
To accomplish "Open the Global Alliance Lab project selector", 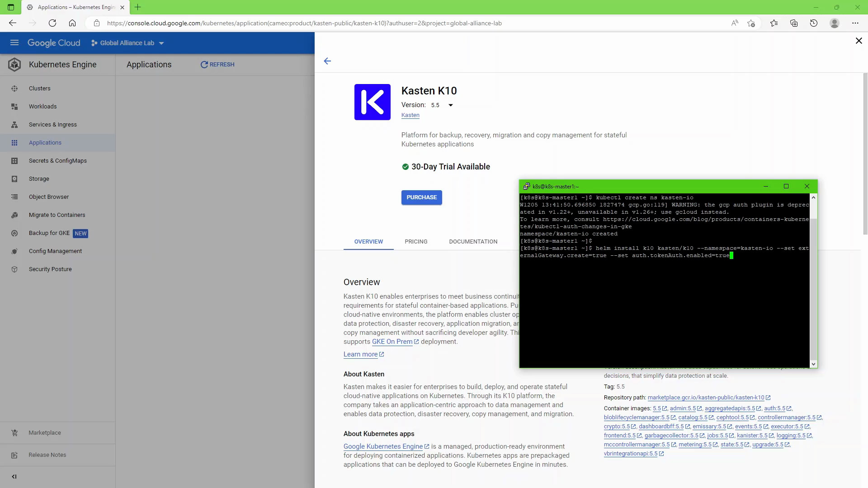I will (x=127, y=43).
